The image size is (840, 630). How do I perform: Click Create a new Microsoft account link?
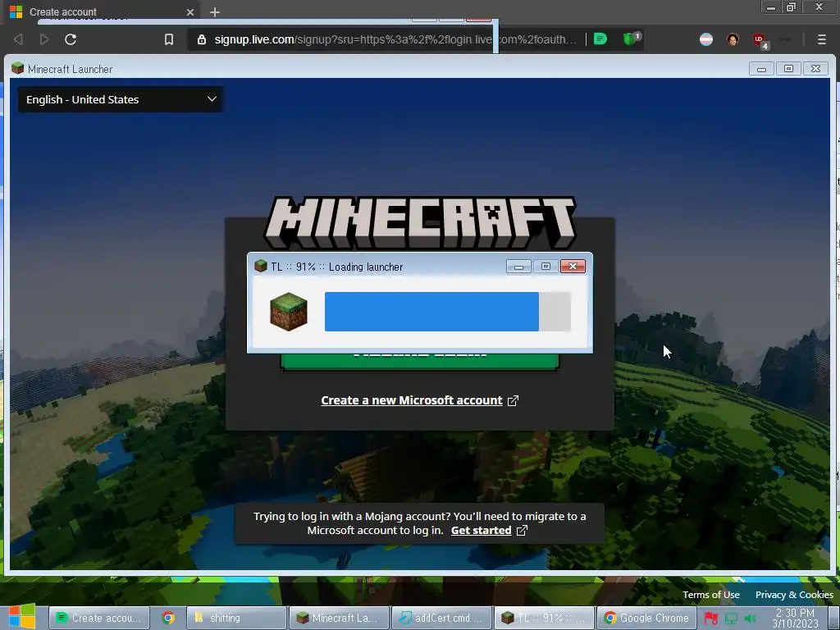pos(412,400)
